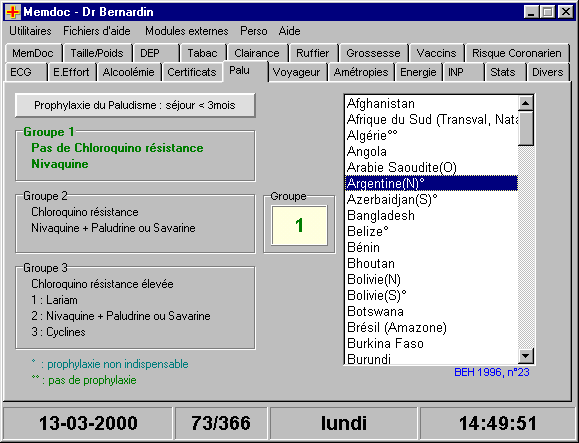Open the DEP tab
This screenshot has width=579, height=443.
(156, 53)
